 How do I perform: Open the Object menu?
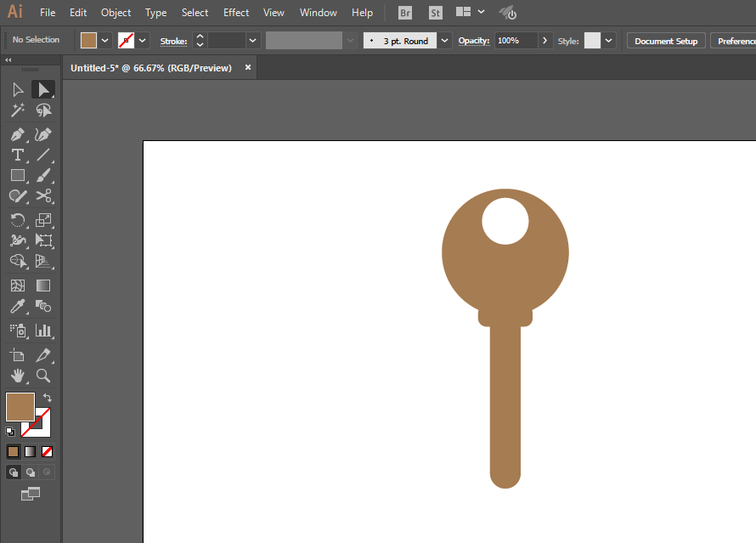coord(116,13)
